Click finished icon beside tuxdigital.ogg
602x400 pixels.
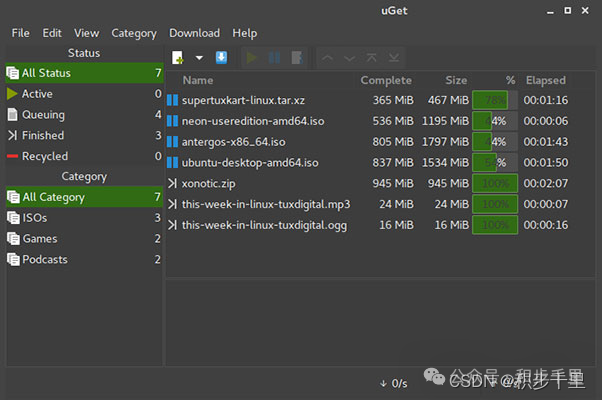[172, 225]
